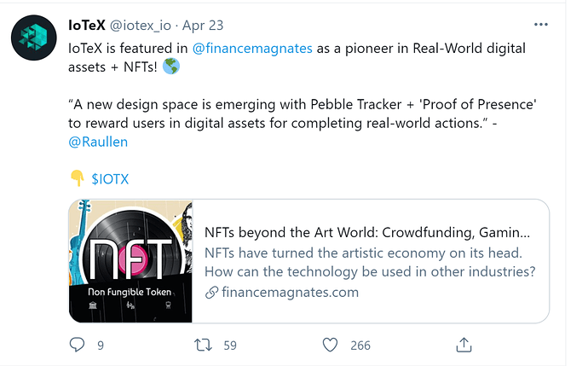
Task: Click the card description about artistic economy
Action: pos(370,262)
